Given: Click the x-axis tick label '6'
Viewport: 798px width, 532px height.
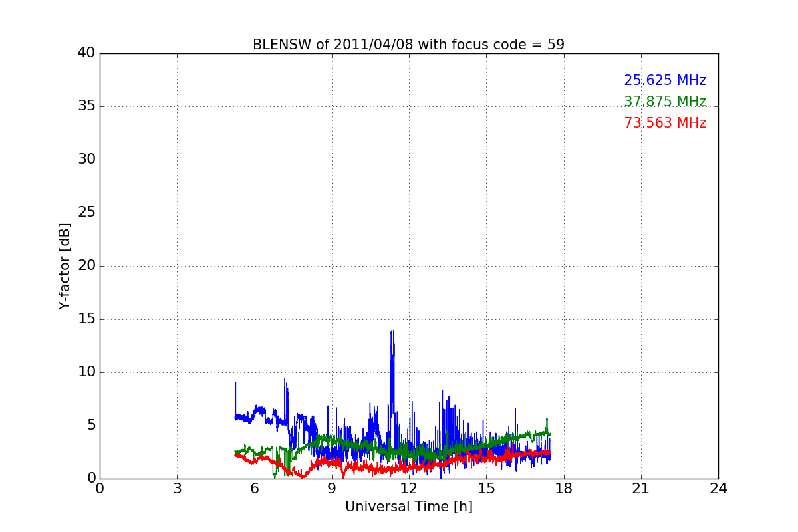Looking at the screenshot, I should click(254, 488).
